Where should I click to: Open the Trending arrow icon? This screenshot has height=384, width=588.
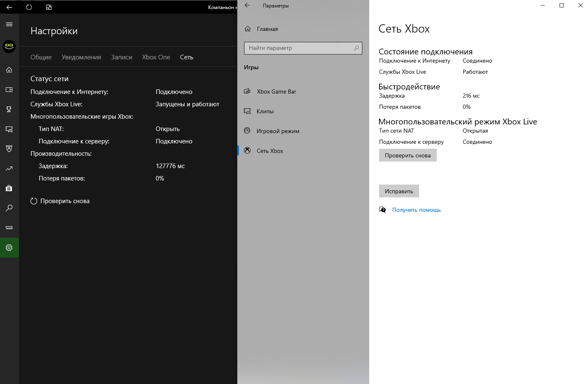point(9,169)
